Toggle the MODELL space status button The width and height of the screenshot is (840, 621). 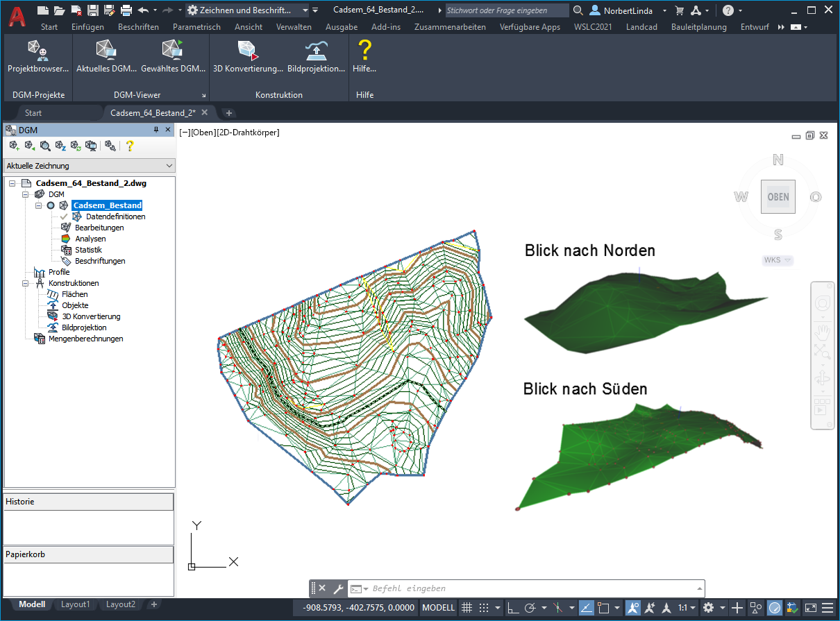point(438,608)
